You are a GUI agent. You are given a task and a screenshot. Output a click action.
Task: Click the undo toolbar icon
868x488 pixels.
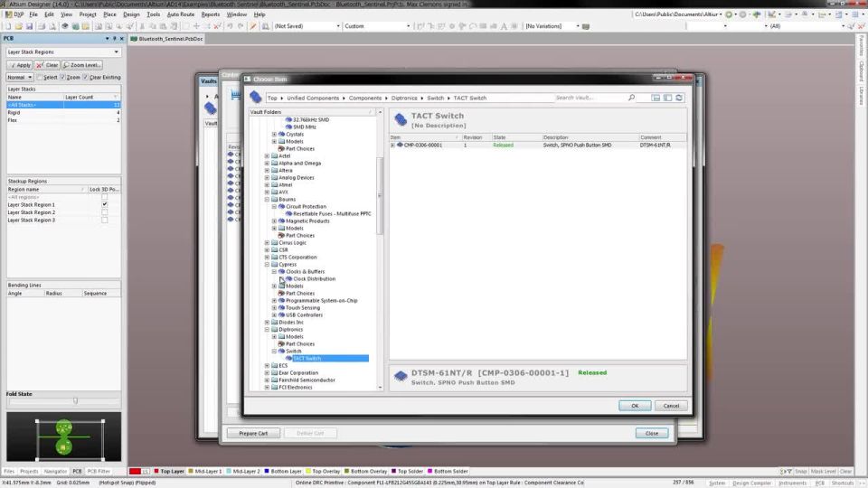(230, 26)
